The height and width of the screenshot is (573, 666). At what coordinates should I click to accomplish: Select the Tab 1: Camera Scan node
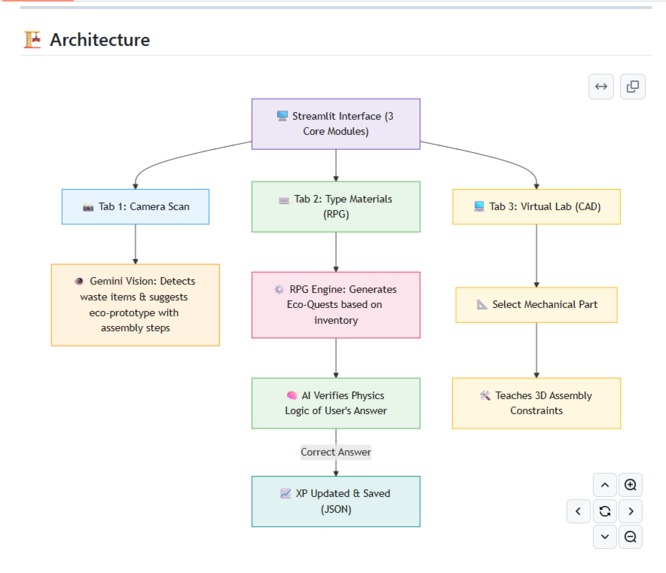(x=135, y=207)
